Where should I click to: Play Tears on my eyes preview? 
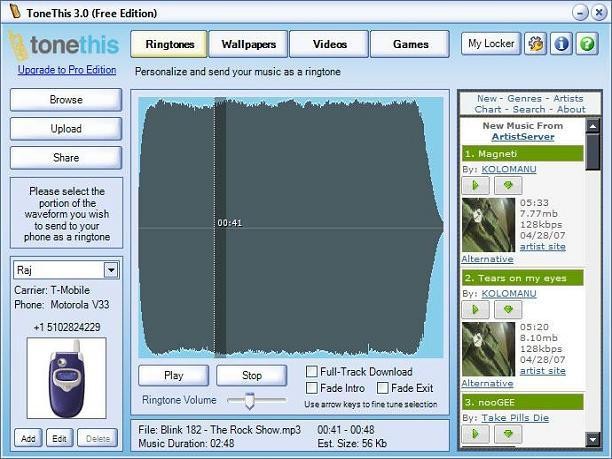coord(475,310)
